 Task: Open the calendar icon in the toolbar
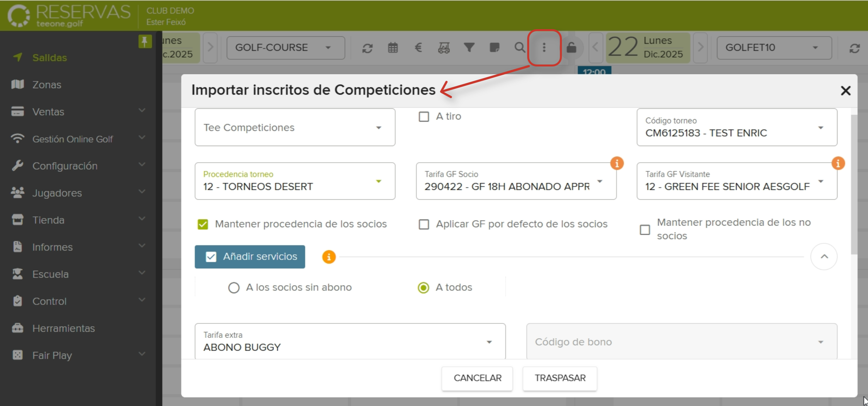(x=393, y=47)
